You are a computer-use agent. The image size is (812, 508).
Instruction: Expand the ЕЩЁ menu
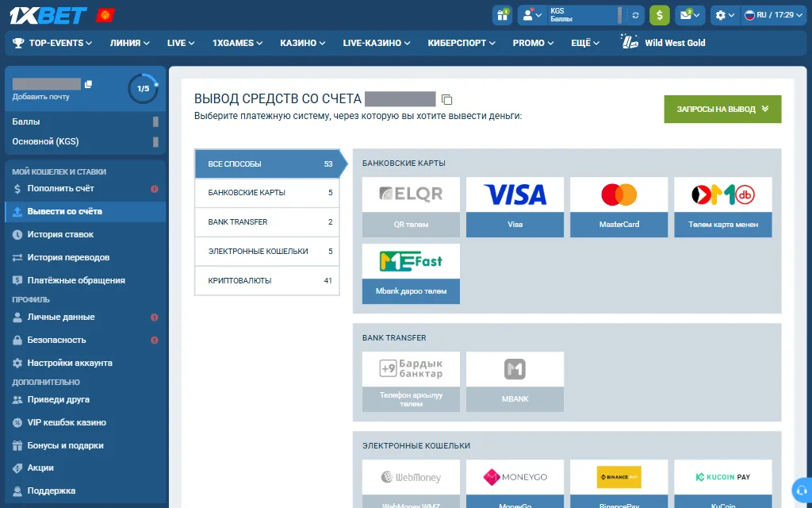point(585,43)
